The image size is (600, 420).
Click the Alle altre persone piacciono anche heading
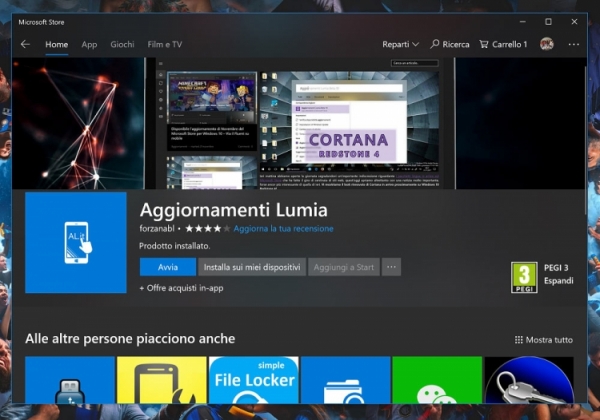[130, 339]
